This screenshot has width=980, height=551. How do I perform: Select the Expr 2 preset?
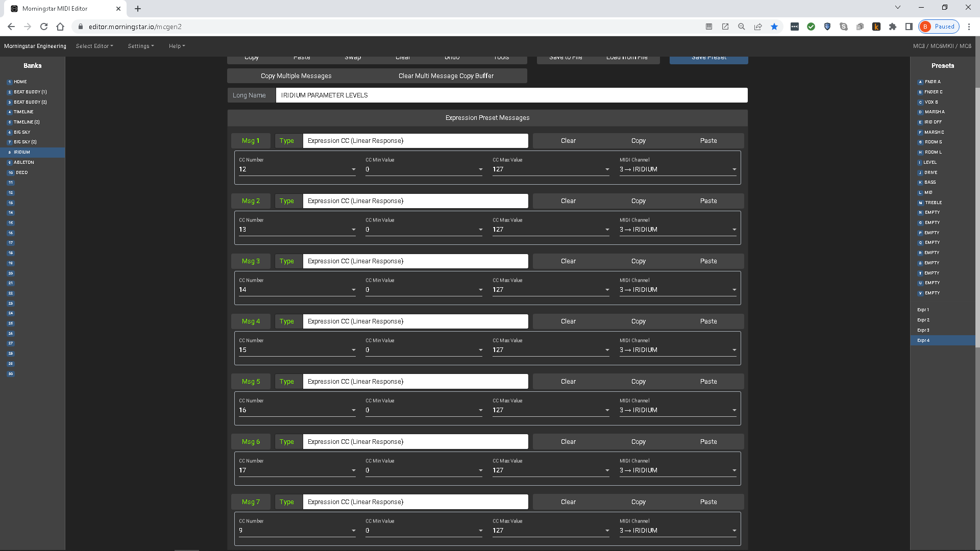click(x=923, y=320)
